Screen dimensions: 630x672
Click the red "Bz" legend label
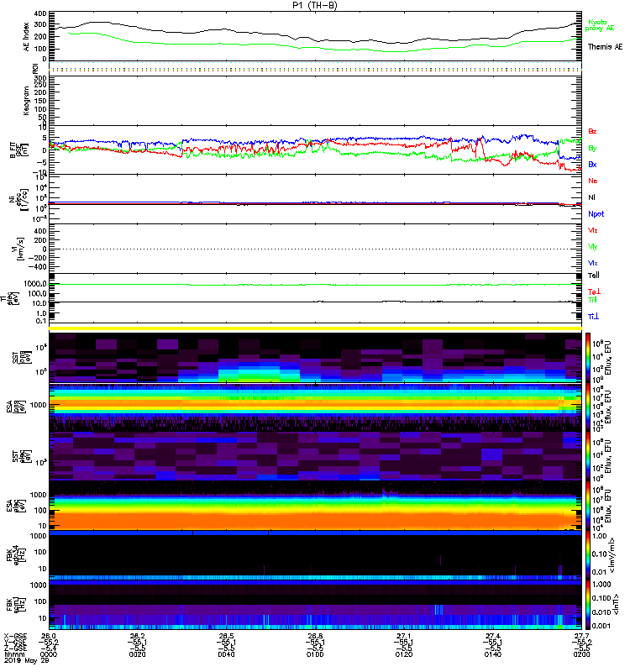pos(592,131)
